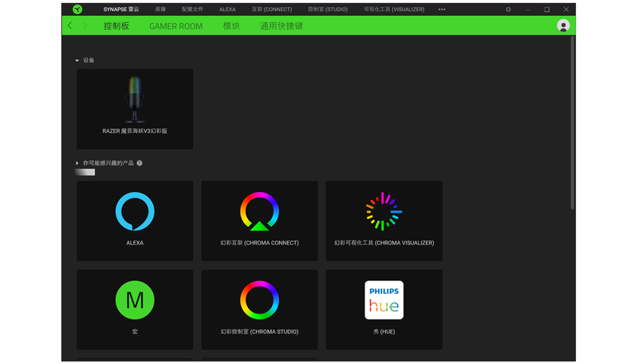Switch to the 控制板 tab
Viewport: 638px width, 364px height.
[116, 26]
